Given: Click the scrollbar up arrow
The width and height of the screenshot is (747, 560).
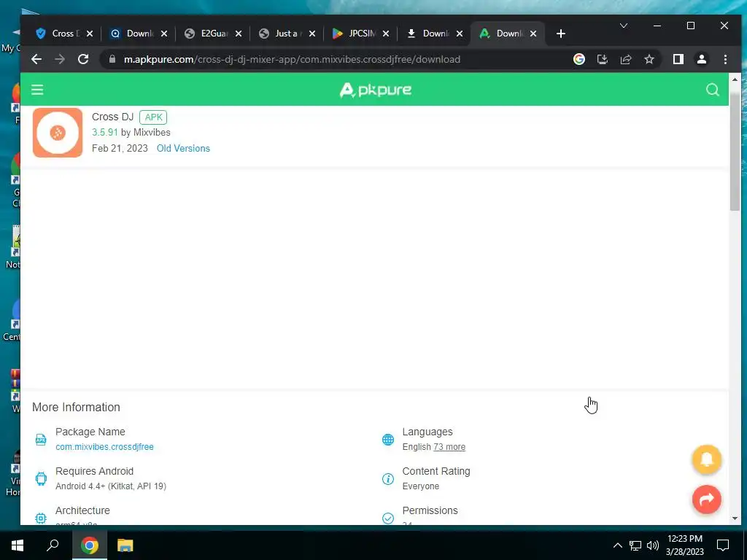Looking at the screenshot, I should point(735,79).
